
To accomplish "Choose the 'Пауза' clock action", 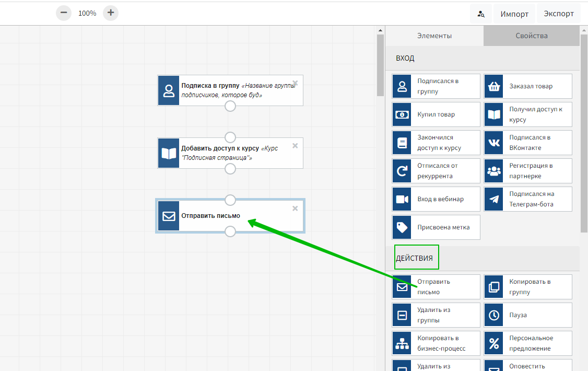I will coord(528,315).
